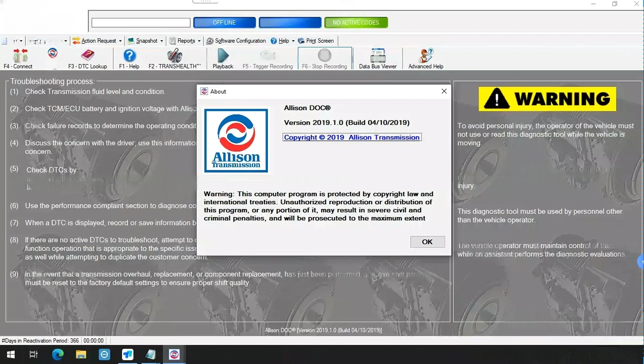Click the About dialog title bar icon
This screenshot has height=364, width=644.
click(204, 91)
